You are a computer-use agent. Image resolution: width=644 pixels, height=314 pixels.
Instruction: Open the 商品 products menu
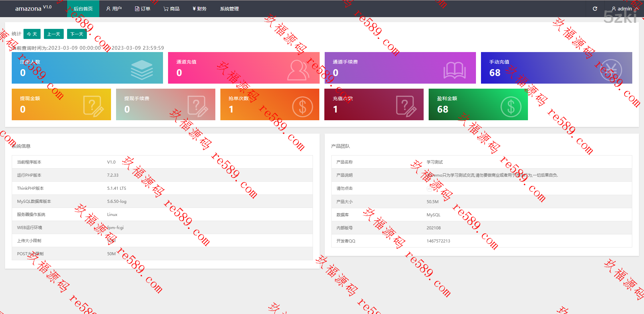(171, 9)
